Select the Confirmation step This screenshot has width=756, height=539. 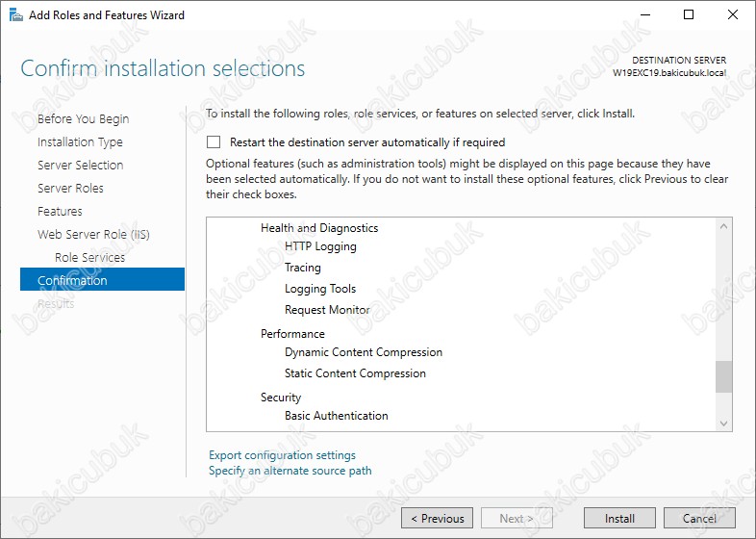pos(72,281)
